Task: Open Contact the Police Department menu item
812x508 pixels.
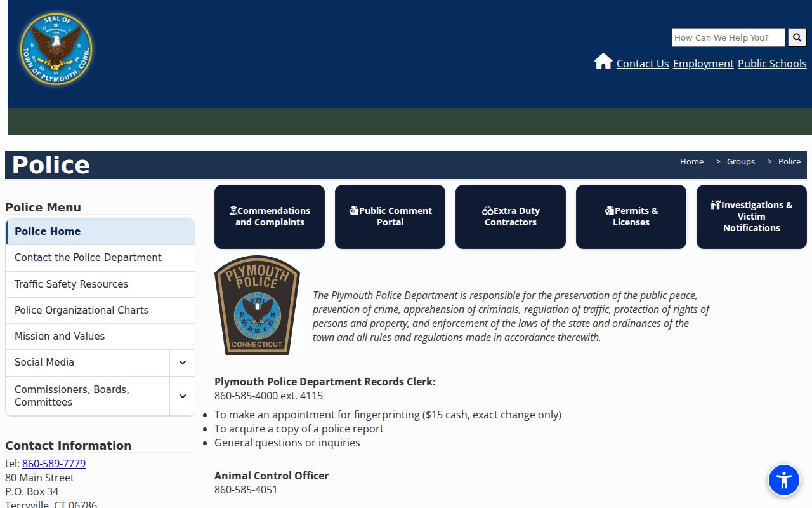Action: 100,258
